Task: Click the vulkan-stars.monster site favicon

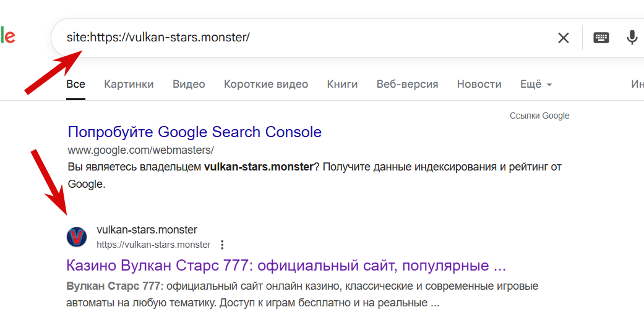Action: click(77, 237)
